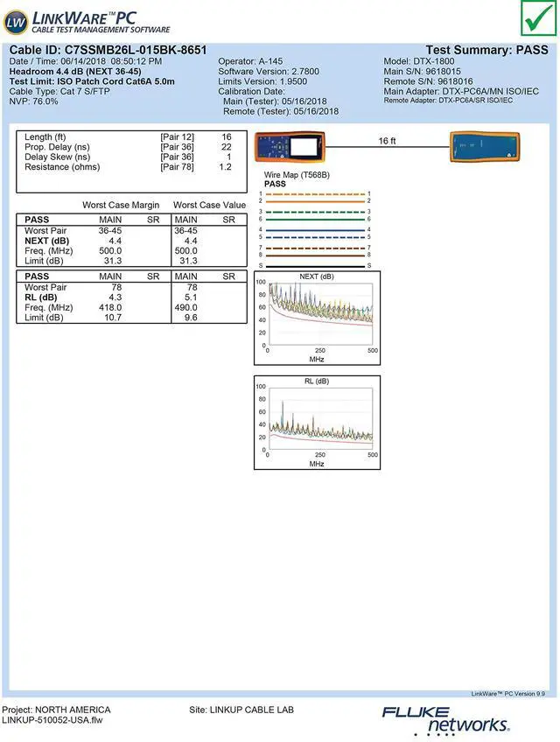Click the 16 ft cable line
Viewport: 560px width, 742px height.
click(387, 147)
